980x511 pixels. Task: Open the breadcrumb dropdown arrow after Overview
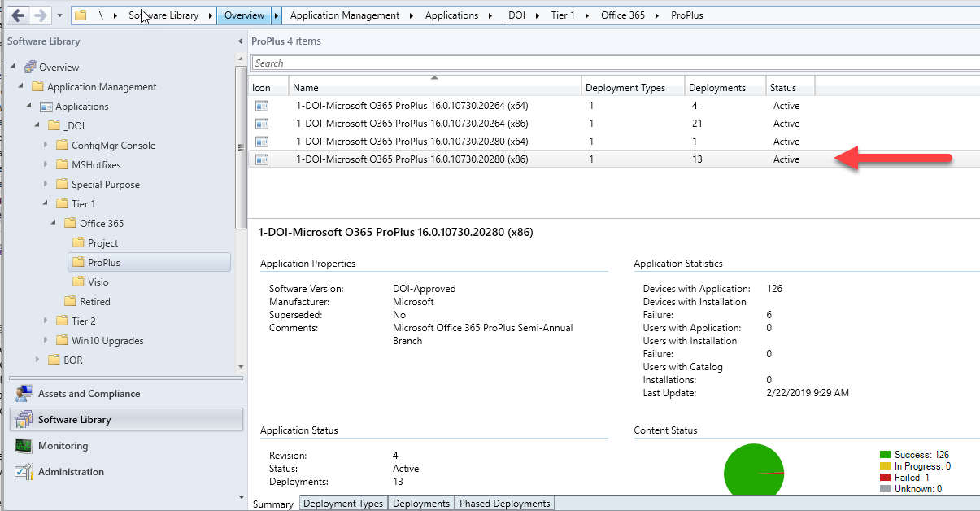(277, 15)
